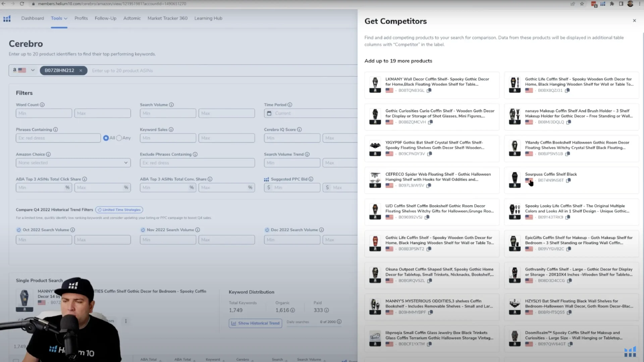Copy ASIN B09VYGV82C icon
Viewport: 644px width, 362px height.
(x=569, y=249)
